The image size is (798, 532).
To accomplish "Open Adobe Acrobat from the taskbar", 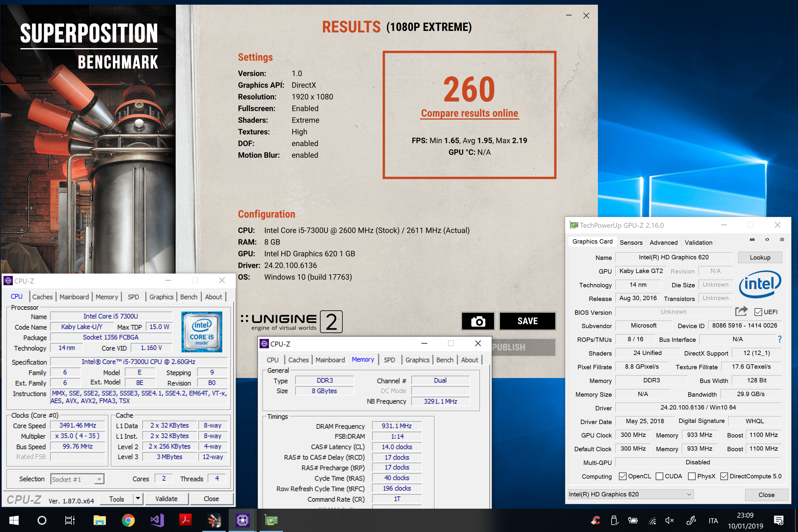I will (185, 520).
